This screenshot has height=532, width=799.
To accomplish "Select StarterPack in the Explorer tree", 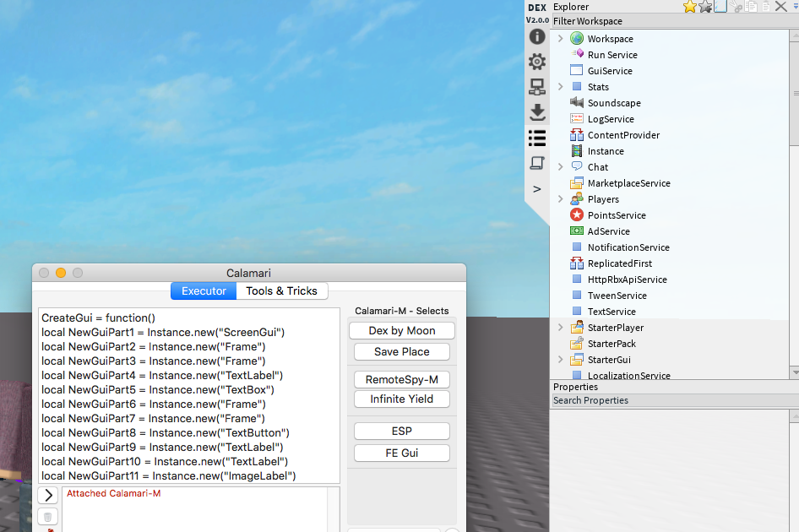I will [x=611, y=344].
